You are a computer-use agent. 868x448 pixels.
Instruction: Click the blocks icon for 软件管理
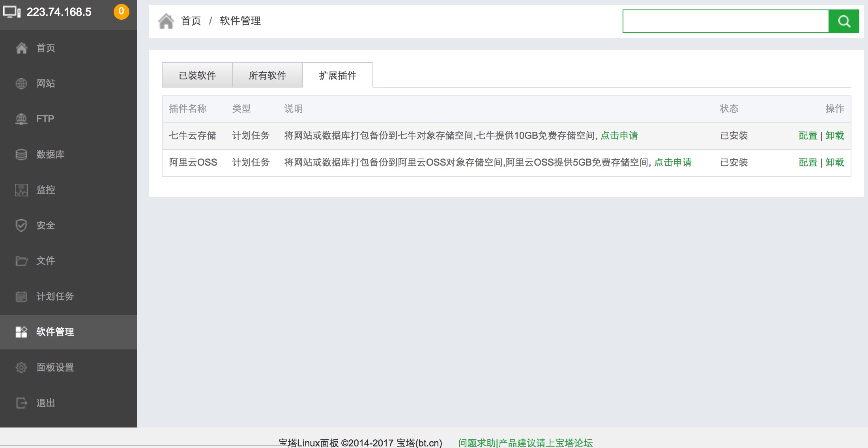pos(21,332)
